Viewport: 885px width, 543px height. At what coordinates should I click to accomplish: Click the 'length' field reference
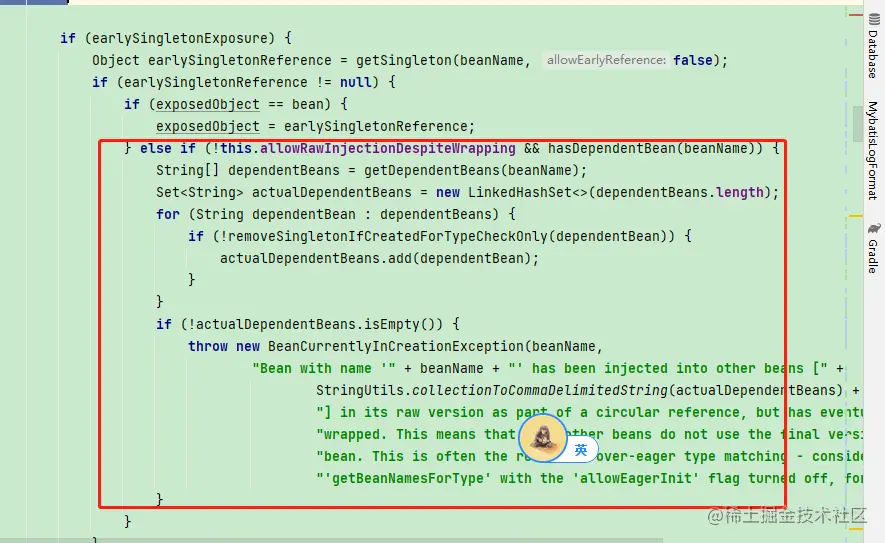click(739, 192)
